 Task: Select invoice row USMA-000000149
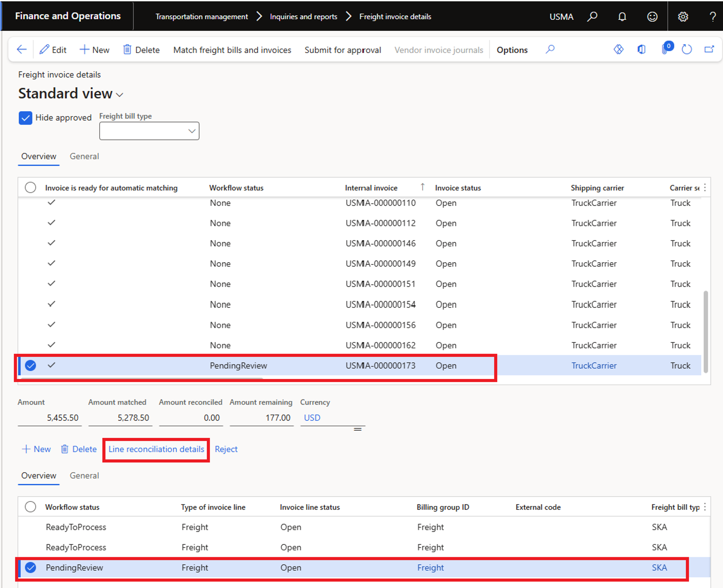pos(360,264)
